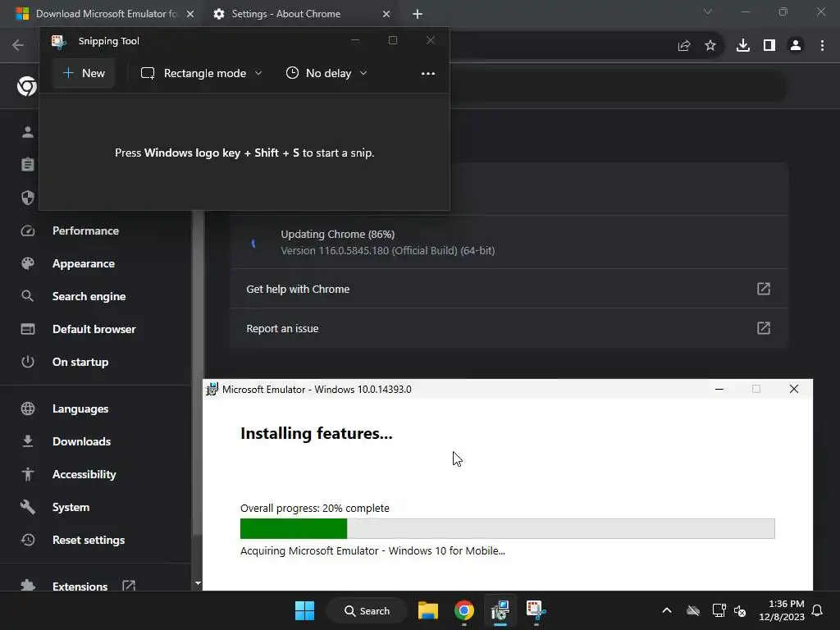Open Extensions link in sidebar
The width and height of the screenshot is (840, 630).
point(80,586)
